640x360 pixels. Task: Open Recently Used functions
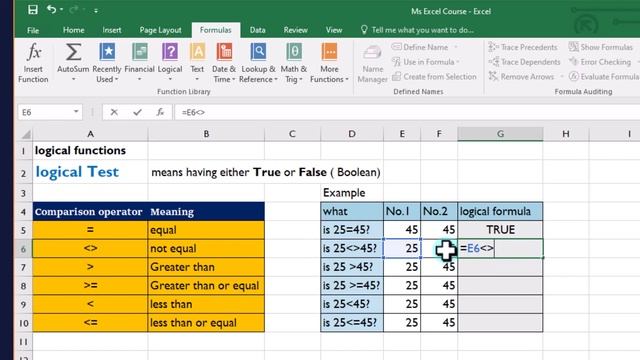pyautogui.click(x=107, y=63)
